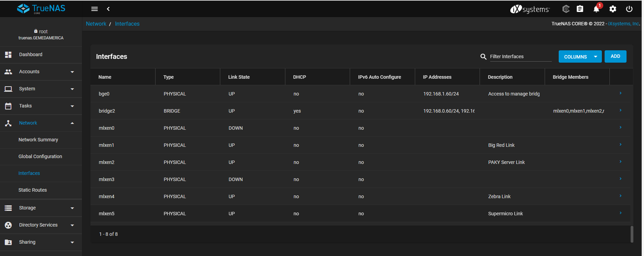The width and height of the screenshot is (644, 256).
Task: Open TrueCommand status icon
Action: click(566, 9)
